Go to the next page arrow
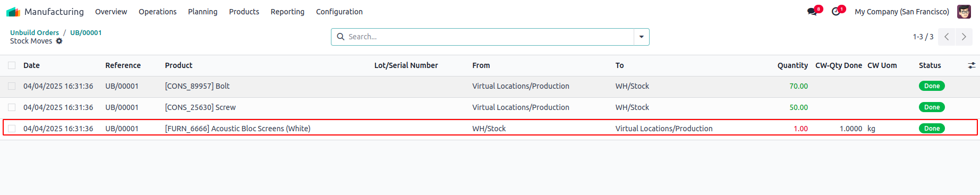Viewport: 980px width, 195px height. pos(964,37)
